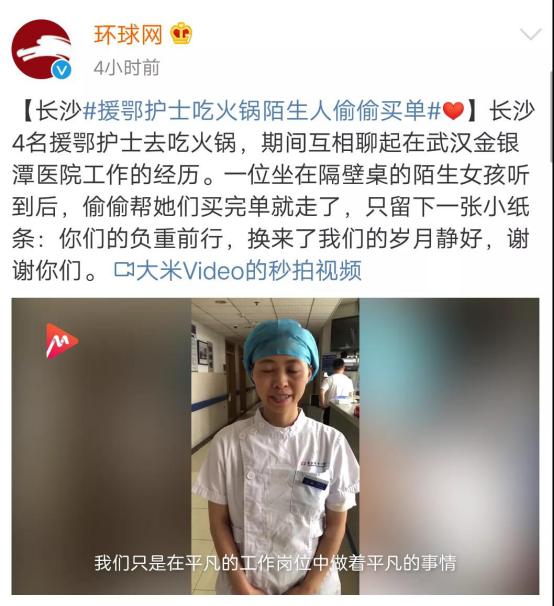Click the gold crown membership icon

click(x=181, y=34)
